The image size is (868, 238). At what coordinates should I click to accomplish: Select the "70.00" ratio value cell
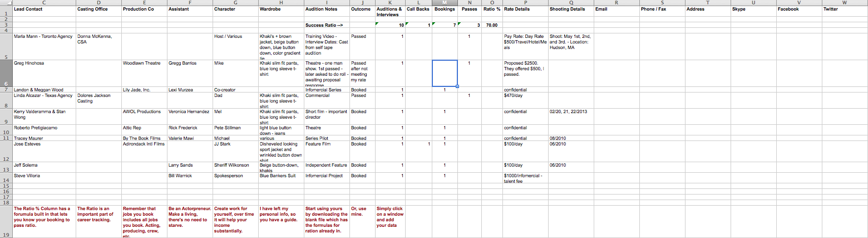coord(492,25)
